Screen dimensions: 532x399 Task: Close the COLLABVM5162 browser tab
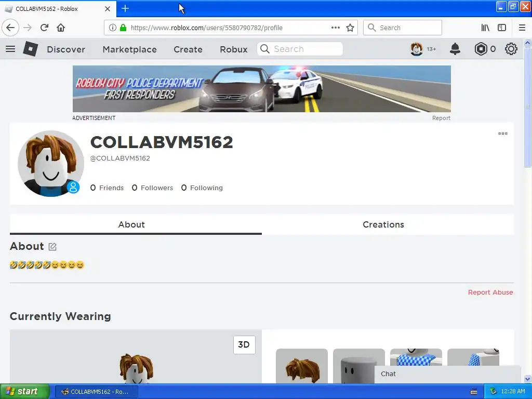(x=107, y=9)
